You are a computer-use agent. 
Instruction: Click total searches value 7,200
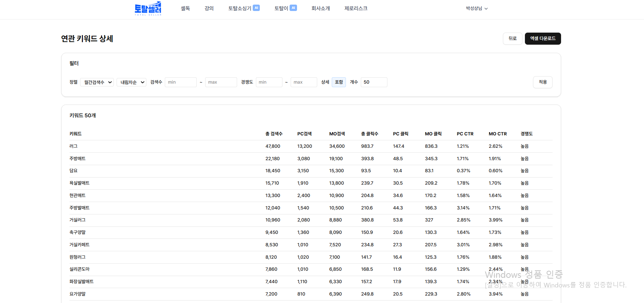click(271, 294)
